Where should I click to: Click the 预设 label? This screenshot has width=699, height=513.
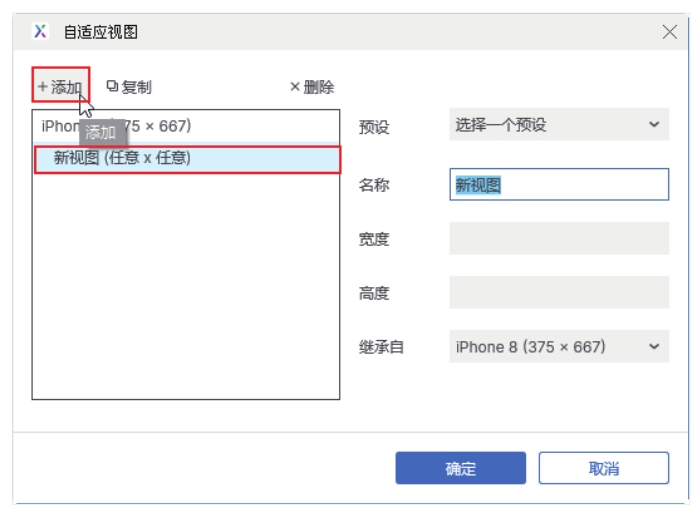(374, 127)
